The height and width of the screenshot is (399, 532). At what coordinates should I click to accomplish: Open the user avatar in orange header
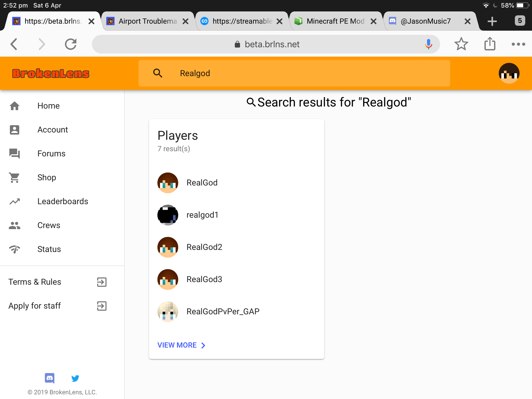coord(509,73)
